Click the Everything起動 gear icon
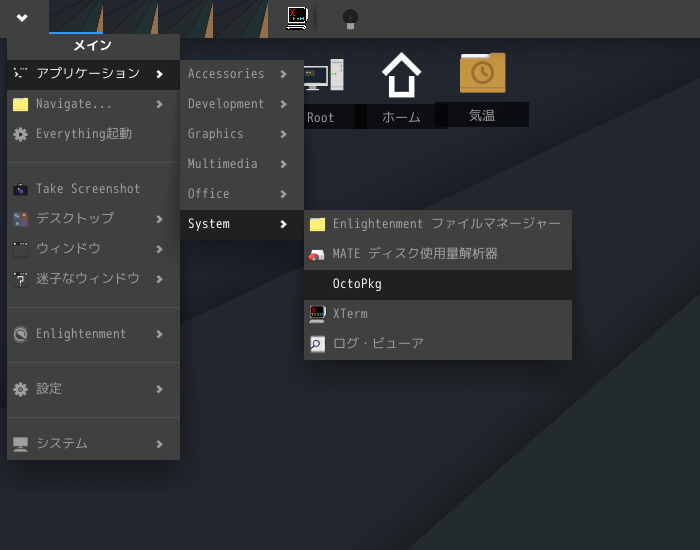 tap(20, 134)
